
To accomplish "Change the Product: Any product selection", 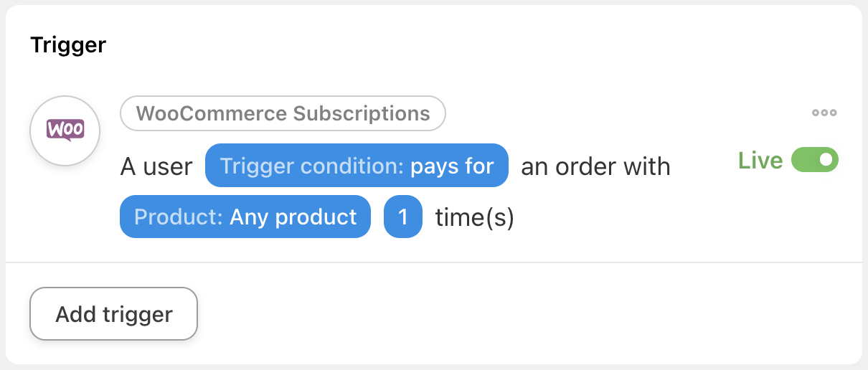I will (x=245, y=217).
